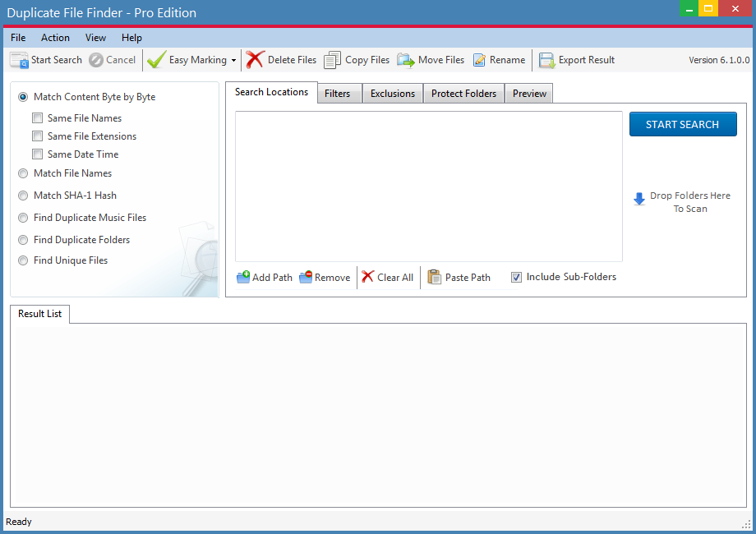Close the Duplicate File Finder window

coord(735,8)
